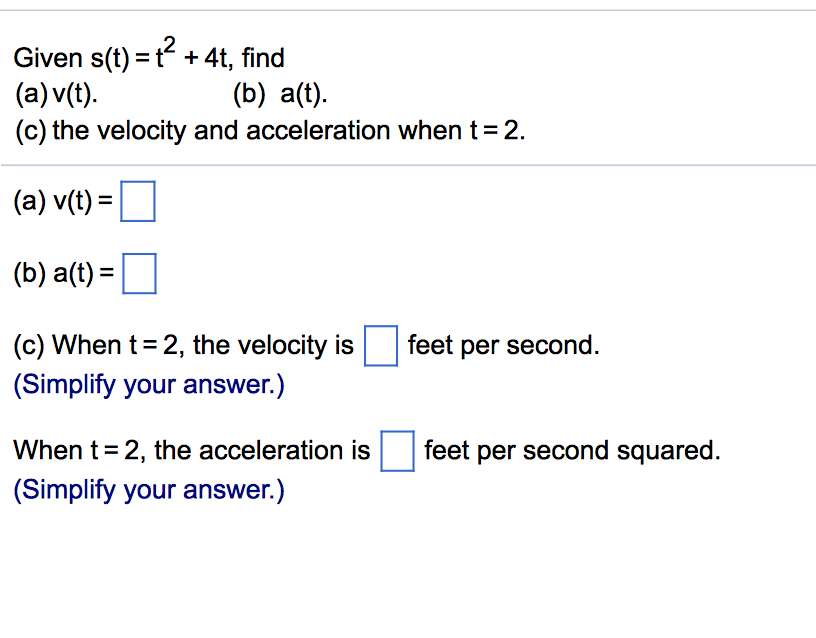Click the phrase When t = 2, the acceleration is
Image resolution: width=816 pixels, height=638 pixels.
[190, 451]
